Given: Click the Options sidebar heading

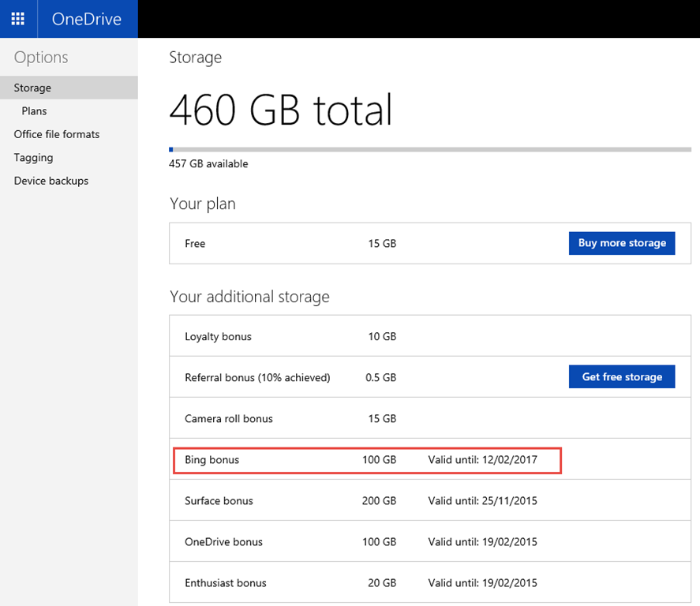Looking at the screenshot, I should (41, 58).
